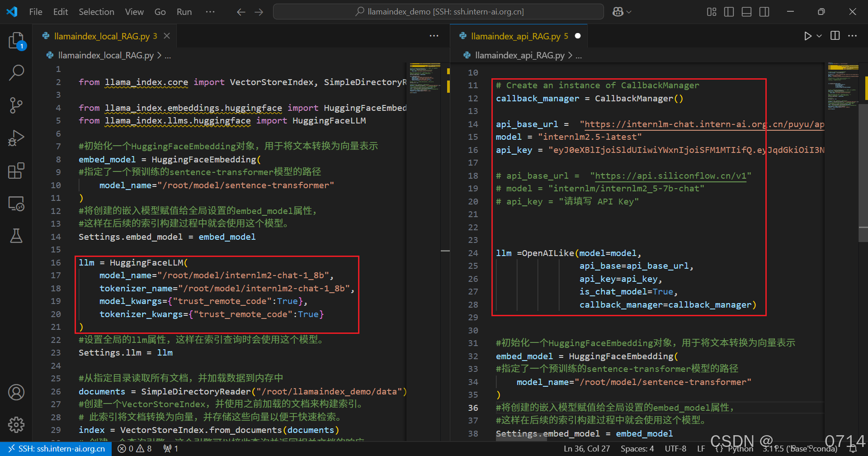868x456 pixels.
Task: Open more actions for left editor group
Action: pyautogui.click(x=434, y=36)
